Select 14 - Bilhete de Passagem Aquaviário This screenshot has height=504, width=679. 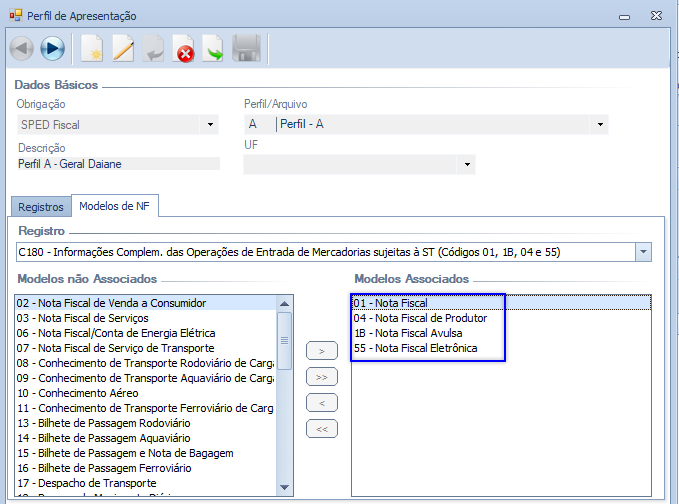click(x=146, y=438)
